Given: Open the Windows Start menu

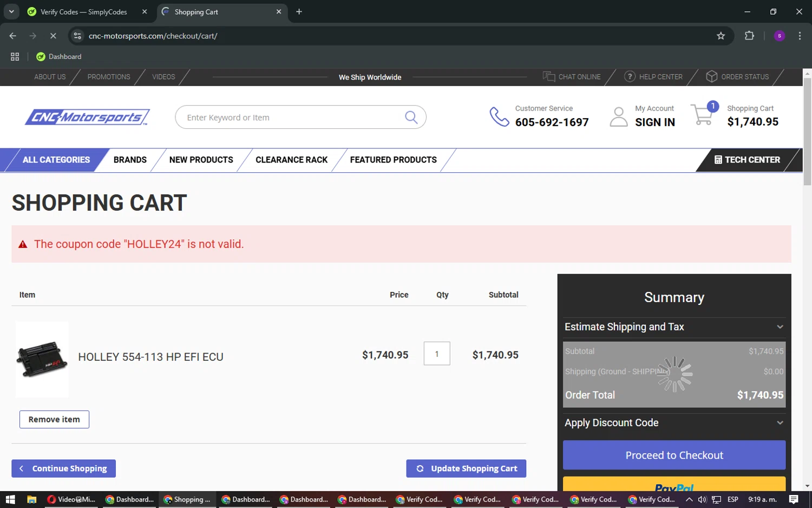Looking at the screenshot, I should click(10, 499).
